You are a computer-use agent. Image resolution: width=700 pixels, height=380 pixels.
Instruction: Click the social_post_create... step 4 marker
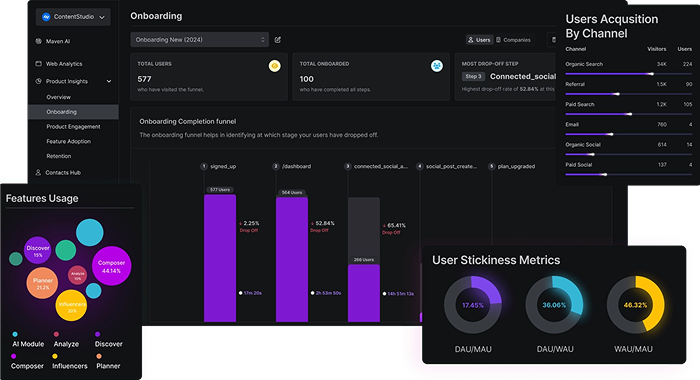pyautogui.click(x=420, y=166)
